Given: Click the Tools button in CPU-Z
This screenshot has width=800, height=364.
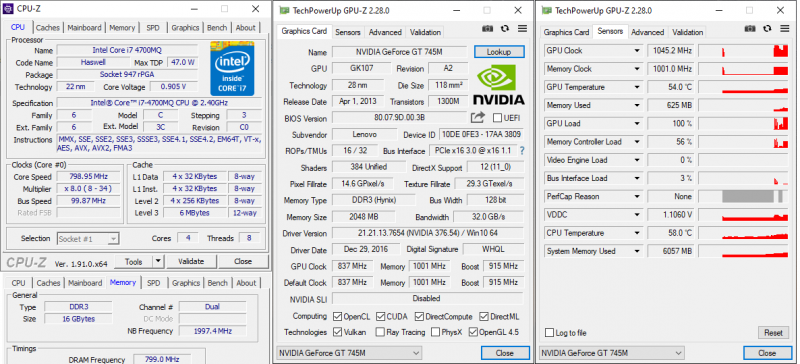Looking at the screenshot, I should coord(134,261).
